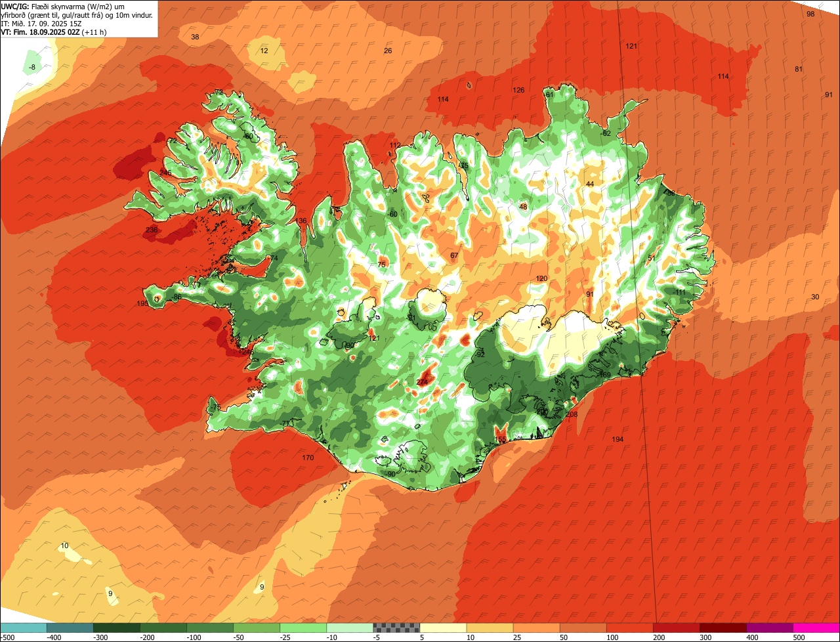The image size is (840, 642).
Task: Select the darkest green -300 to -200 swatch
Action: point(116,628)
